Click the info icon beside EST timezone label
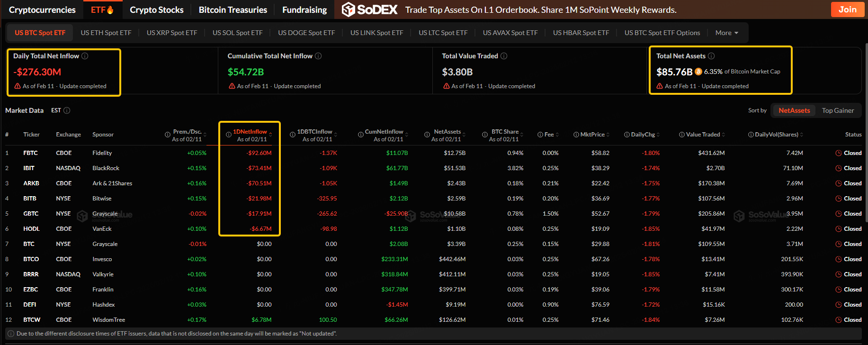 coord(67,110)
